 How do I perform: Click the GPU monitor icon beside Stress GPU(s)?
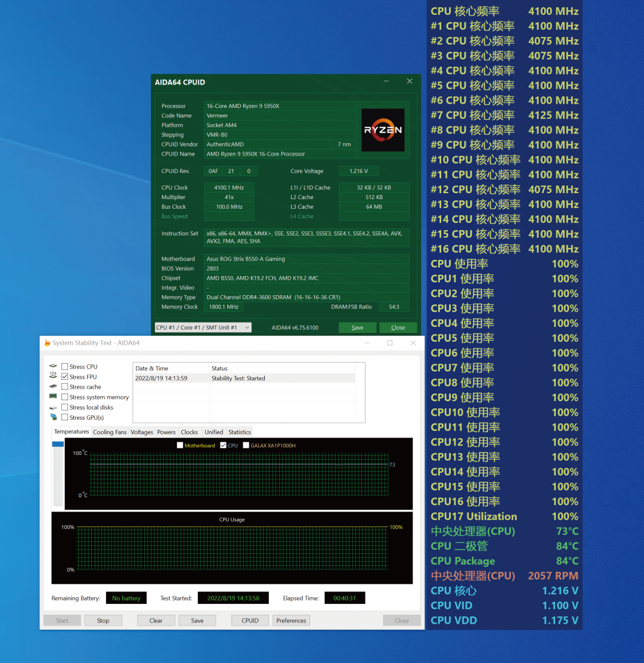tap(53, 417)
